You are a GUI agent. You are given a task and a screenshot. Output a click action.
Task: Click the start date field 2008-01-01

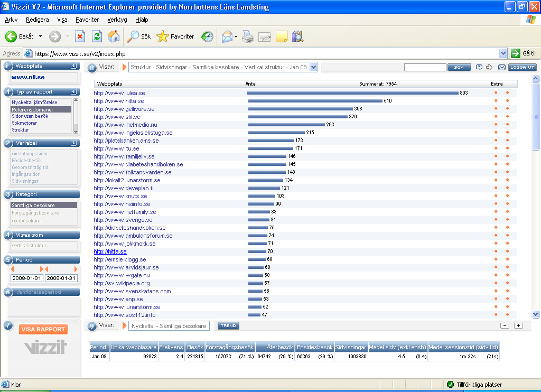[x=26, y=278]
